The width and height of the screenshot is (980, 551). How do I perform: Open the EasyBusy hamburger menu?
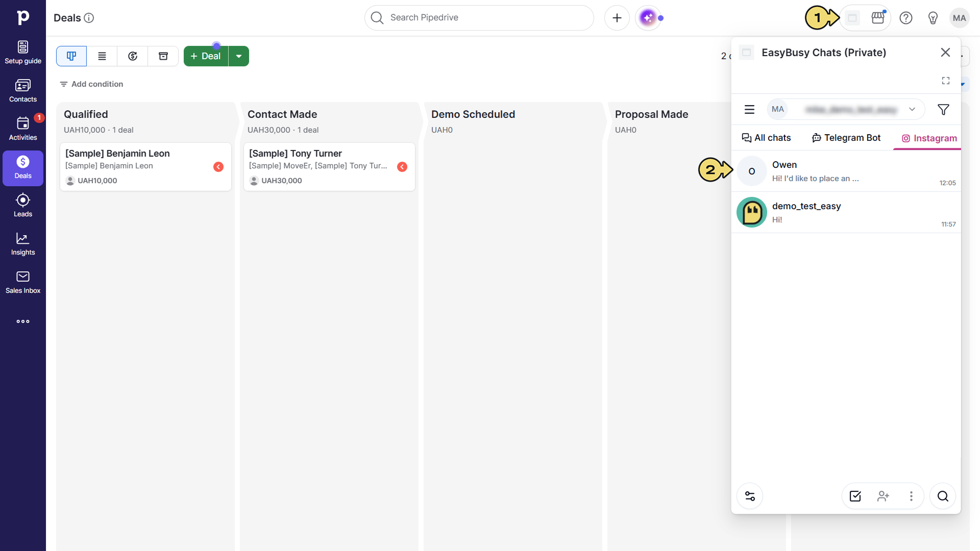[749, 110]
